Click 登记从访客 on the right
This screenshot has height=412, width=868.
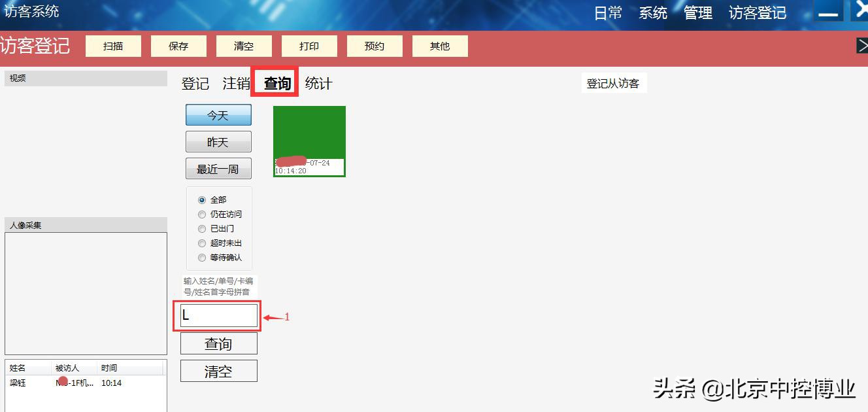pyautogui.click(x=614, y=83)
